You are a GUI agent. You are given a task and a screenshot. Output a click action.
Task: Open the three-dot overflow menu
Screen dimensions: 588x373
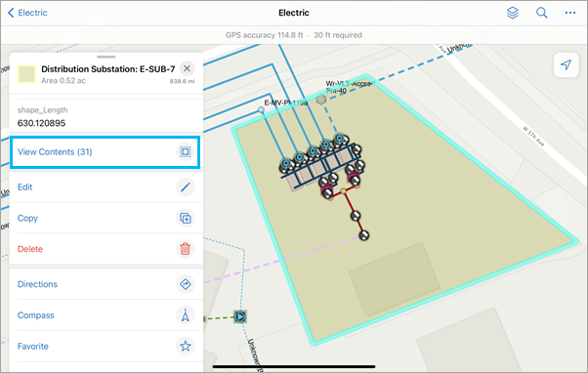(x=570, y=13)
